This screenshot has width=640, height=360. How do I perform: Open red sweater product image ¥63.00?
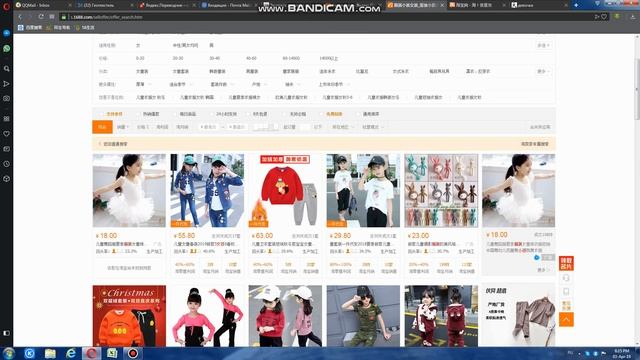(x=285, y=190)
